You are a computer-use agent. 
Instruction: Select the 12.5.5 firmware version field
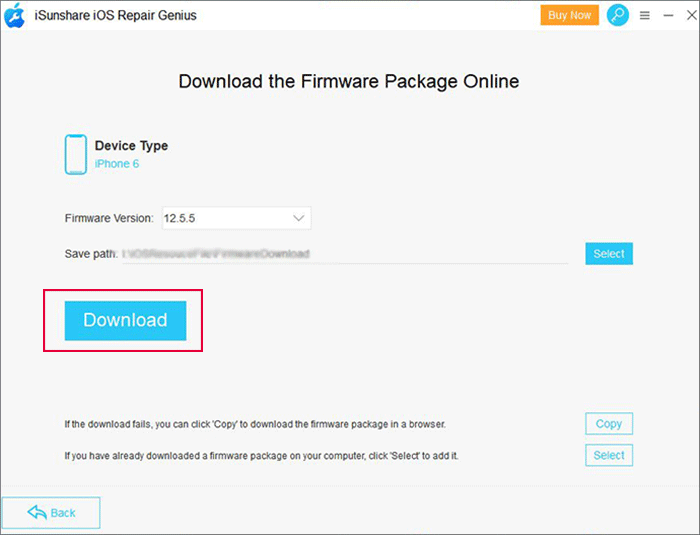(237, 218)
